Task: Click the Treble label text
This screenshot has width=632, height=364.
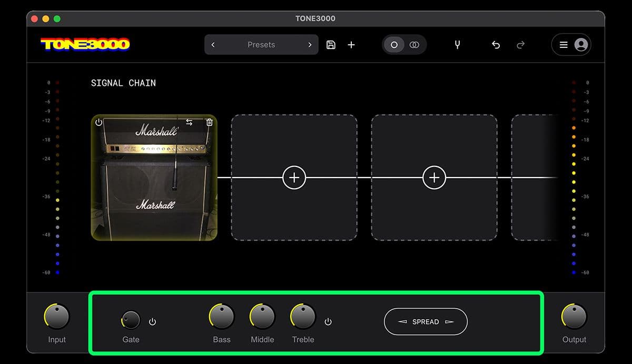Action: pyautogui.click(x=303, y=340)
